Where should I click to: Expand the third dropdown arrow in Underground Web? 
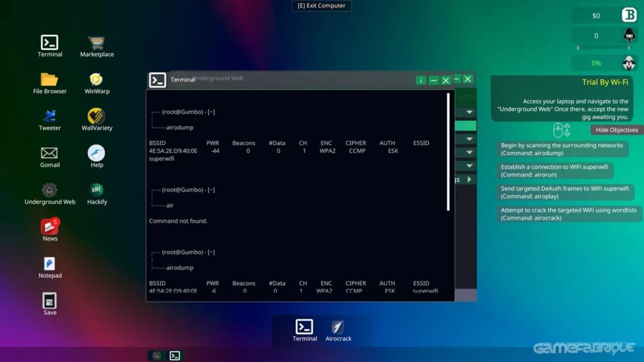(x=469, y=152)
